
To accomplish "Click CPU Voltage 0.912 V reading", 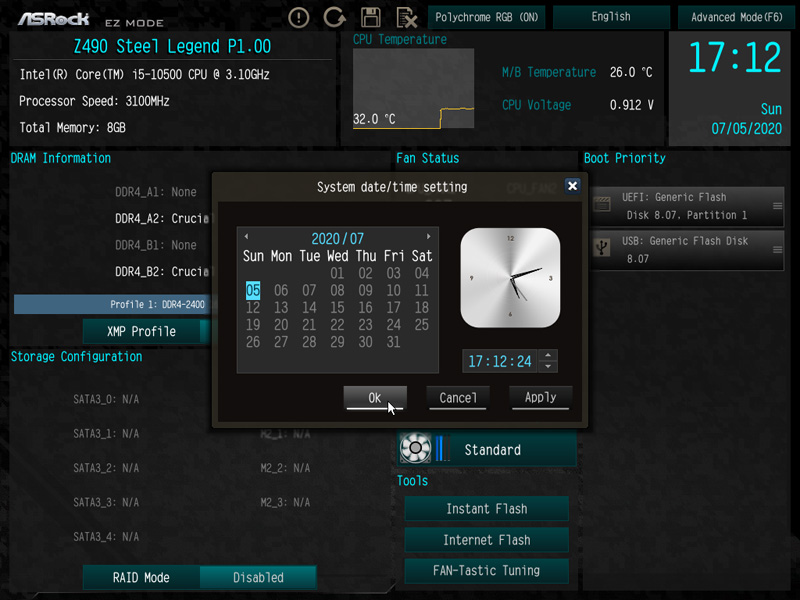I will click(x=578, y=105).
